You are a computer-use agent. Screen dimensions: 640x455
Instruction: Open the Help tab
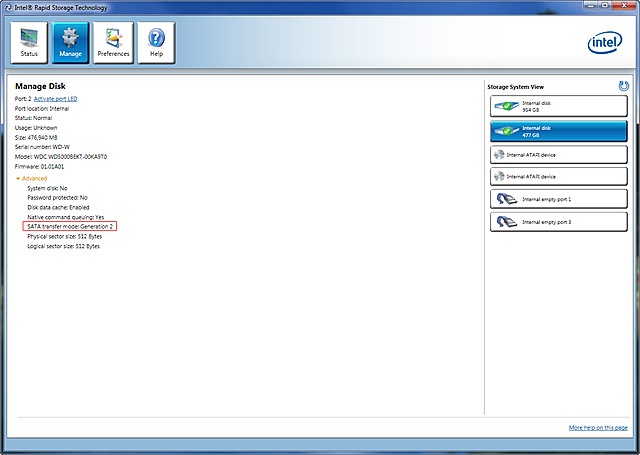tap(156, 43)
